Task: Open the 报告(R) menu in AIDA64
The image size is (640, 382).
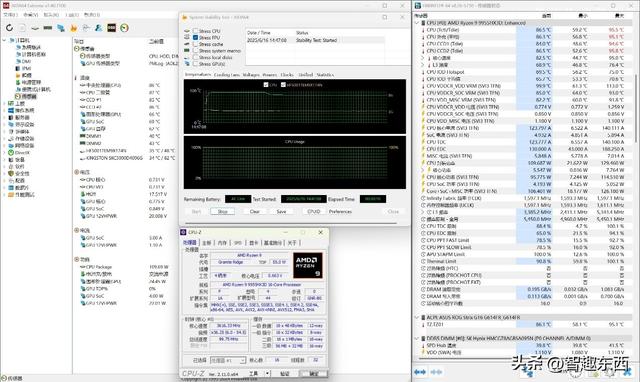Action: click(x=51, y=15)
